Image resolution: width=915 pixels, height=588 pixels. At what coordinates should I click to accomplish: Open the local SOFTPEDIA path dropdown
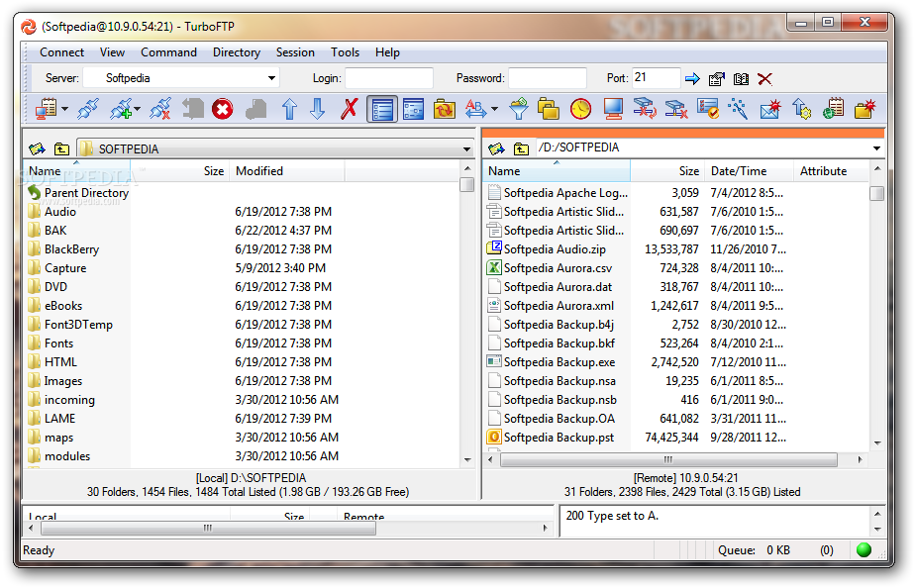pyautogui.click(x=466, y=149)
